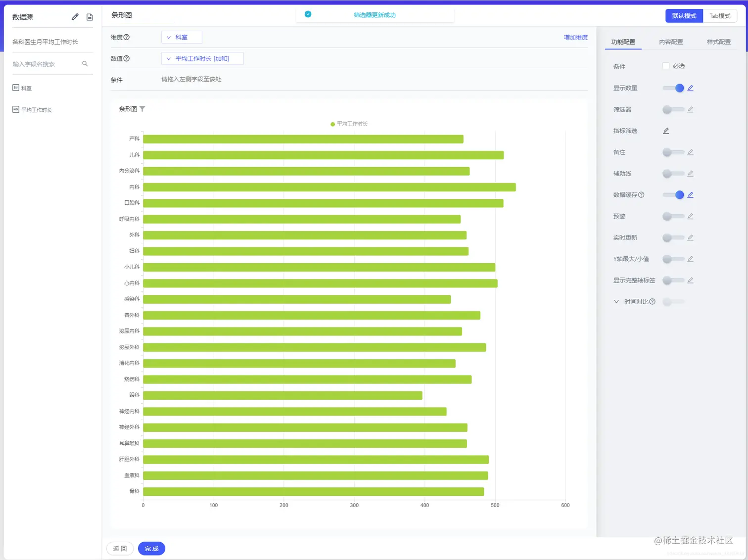Enable the 筛选器 toggle
The image size is (748, 560).
click(x=674, y=109)
